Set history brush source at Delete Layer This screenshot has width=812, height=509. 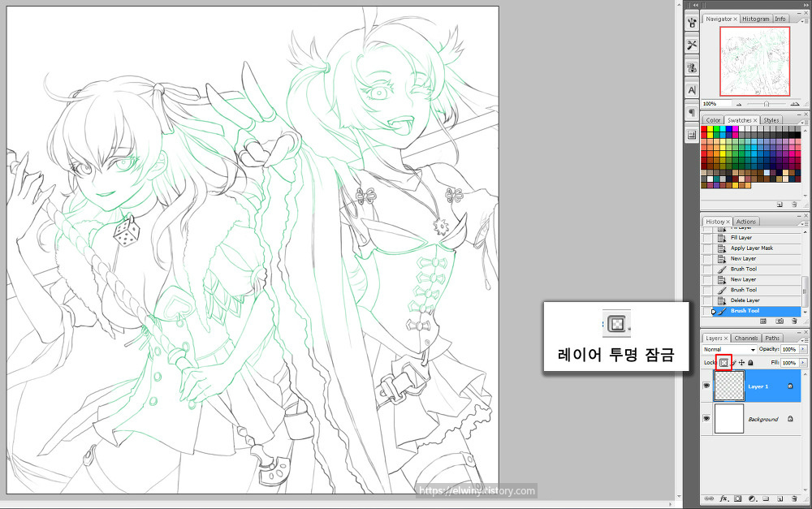coord(707,300)
